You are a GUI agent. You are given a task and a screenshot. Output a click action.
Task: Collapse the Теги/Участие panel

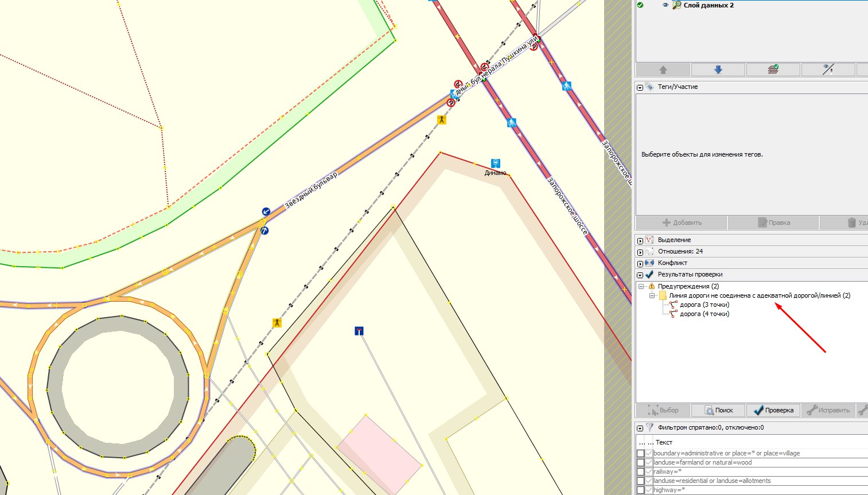coord(640,88)
